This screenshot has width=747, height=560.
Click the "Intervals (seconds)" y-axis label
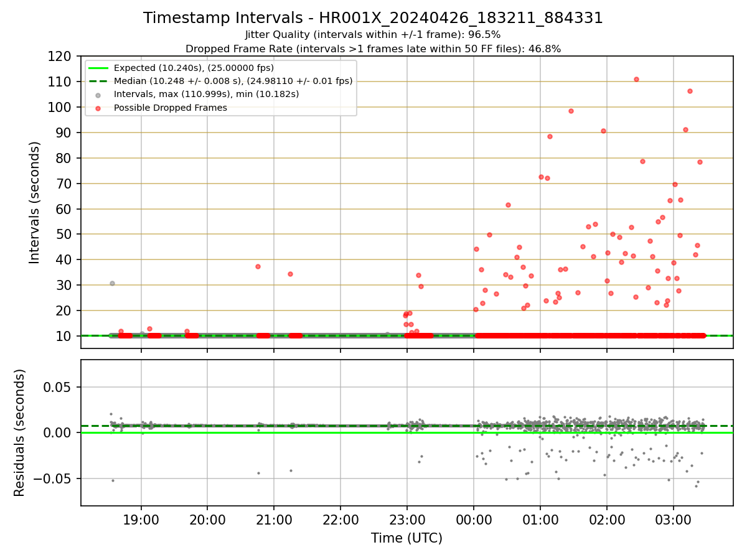[35, 202]
